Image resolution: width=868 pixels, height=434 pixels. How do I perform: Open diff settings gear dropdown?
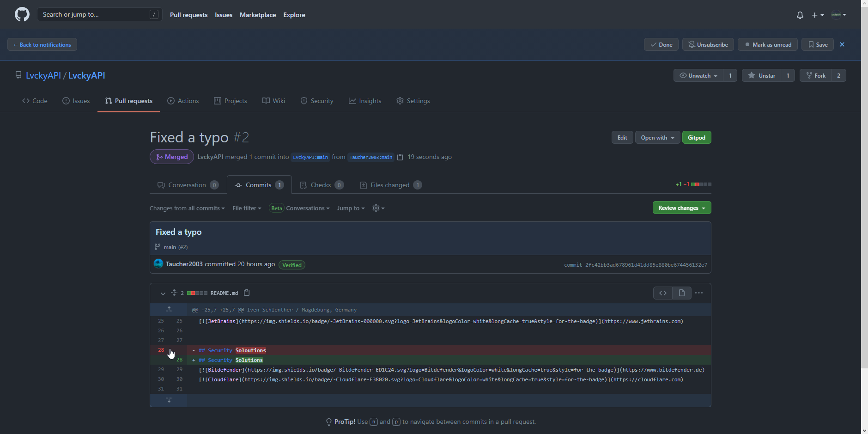pyautogui.click(x=378, y=208)
